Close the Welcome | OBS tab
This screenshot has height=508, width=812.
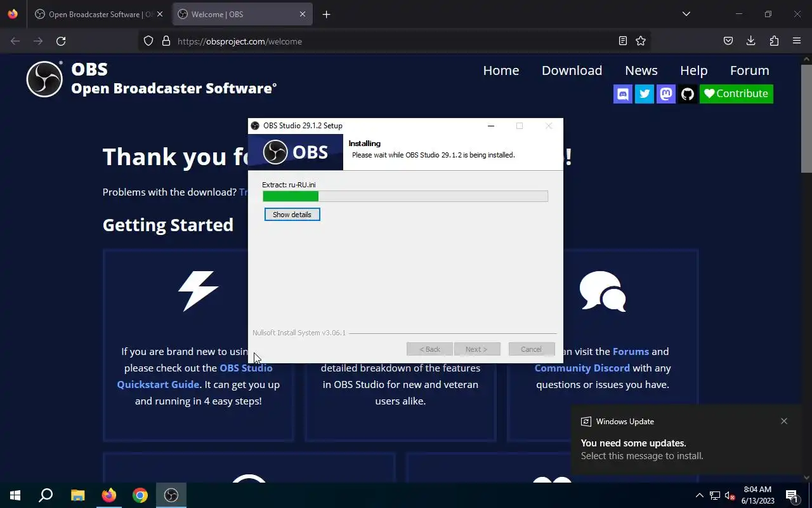[x=303, y=14]
